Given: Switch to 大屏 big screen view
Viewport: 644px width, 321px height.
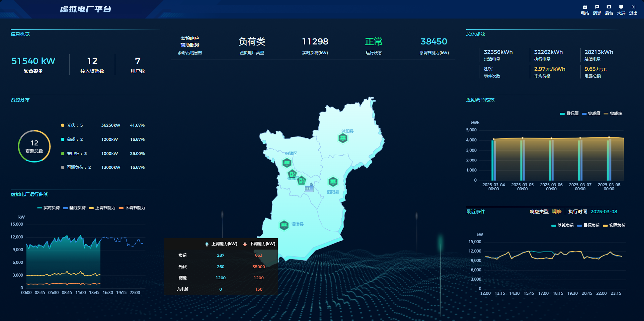Looking at the screenshot, I should tap(621, 10).
